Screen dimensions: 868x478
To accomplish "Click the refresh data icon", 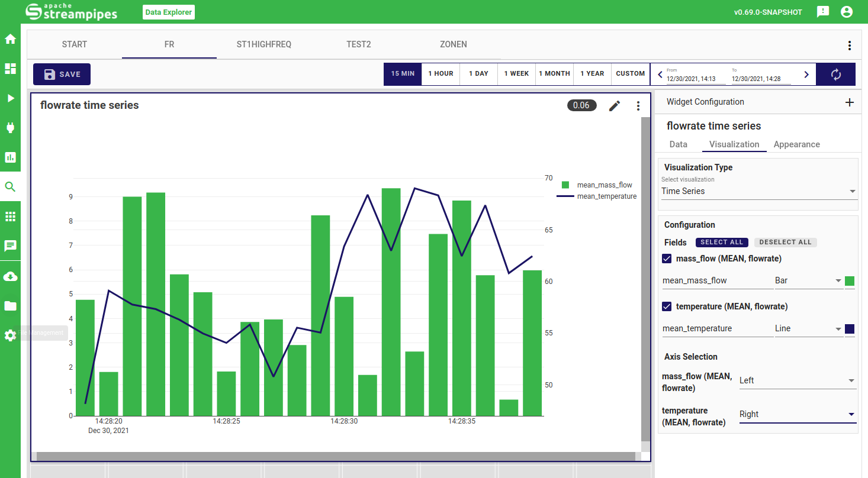I will pos(835,75).
